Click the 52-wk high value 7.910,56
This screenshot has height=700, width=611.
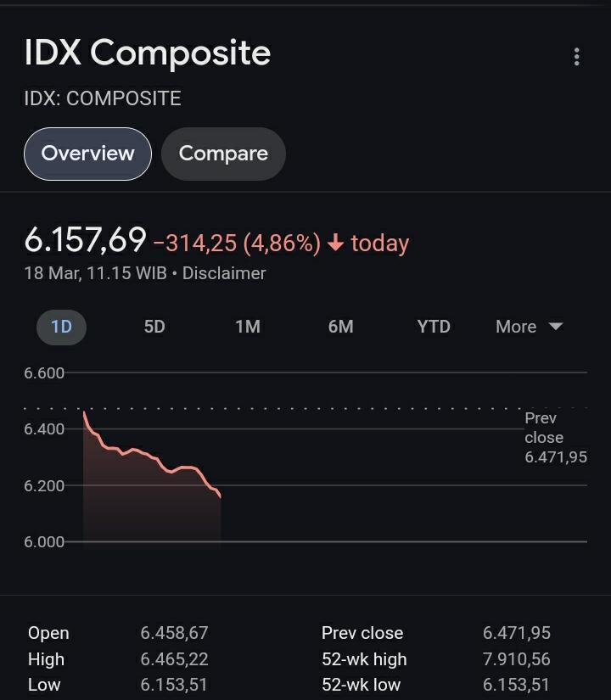tap(517, 659)
